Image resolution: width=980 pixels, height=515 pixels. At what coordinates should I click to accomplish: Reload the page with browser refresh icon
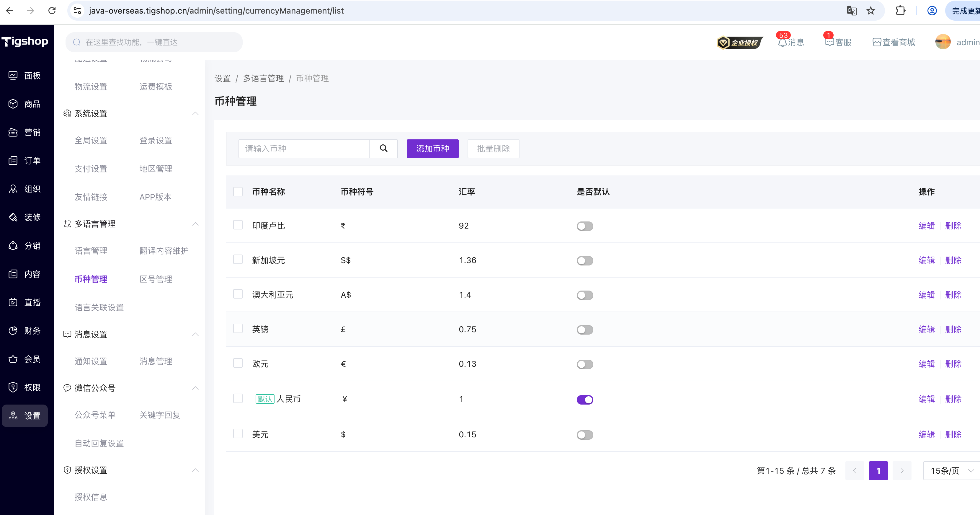click(52, 11)
